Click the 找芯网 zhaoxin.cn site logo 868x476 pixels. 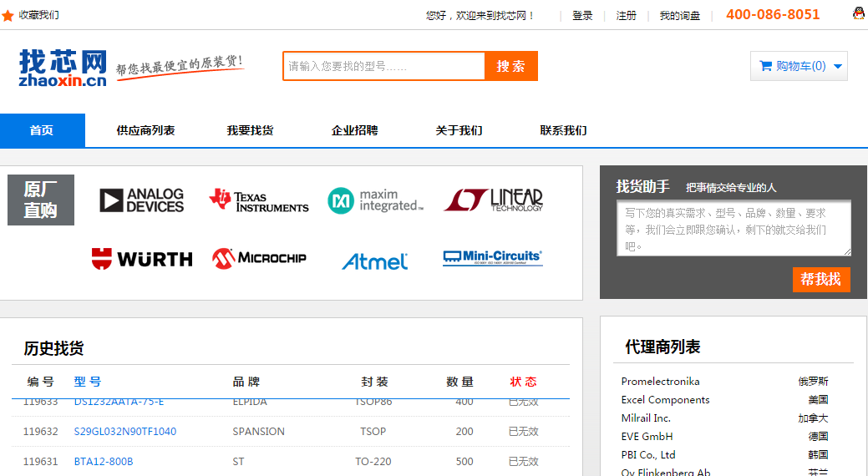(x=63, y=67)
